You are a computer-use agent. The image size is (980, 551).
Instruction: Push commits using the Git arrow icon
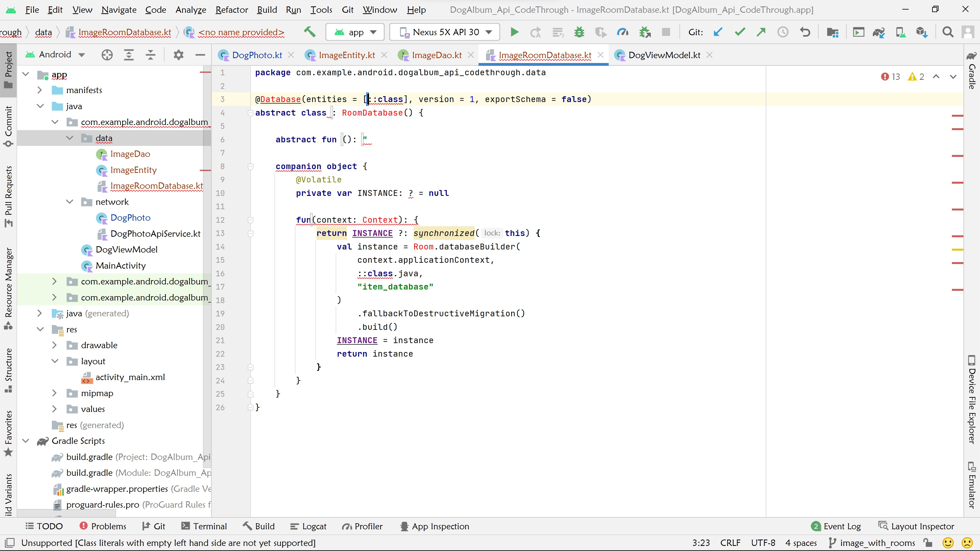coord(761,32)
